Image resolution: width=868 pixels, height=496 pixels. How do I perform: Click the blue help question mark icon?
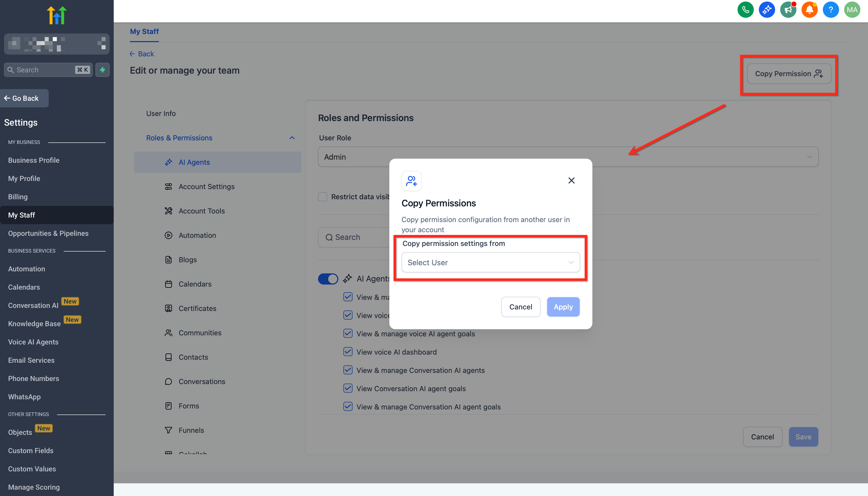[830, 10]
